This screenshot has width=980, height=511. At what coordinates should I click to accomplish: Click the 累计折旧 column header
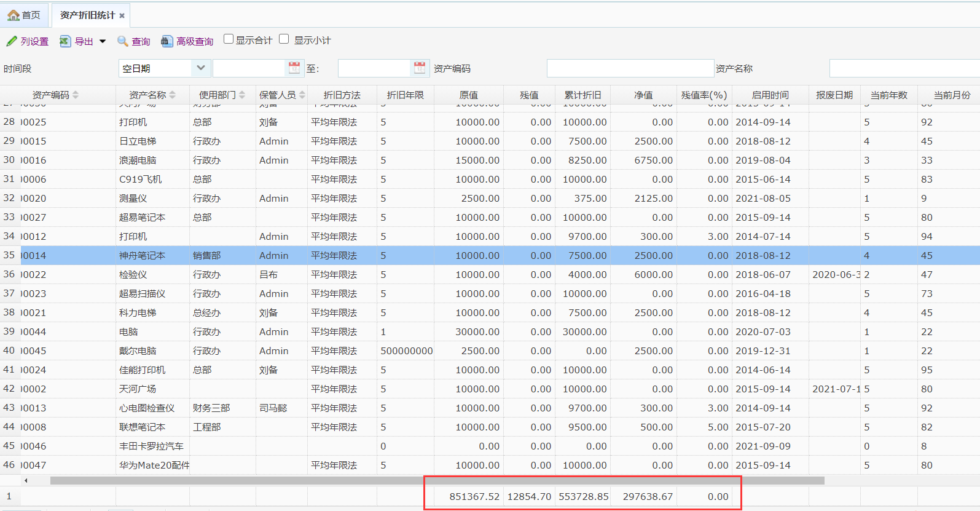(582, 95)
